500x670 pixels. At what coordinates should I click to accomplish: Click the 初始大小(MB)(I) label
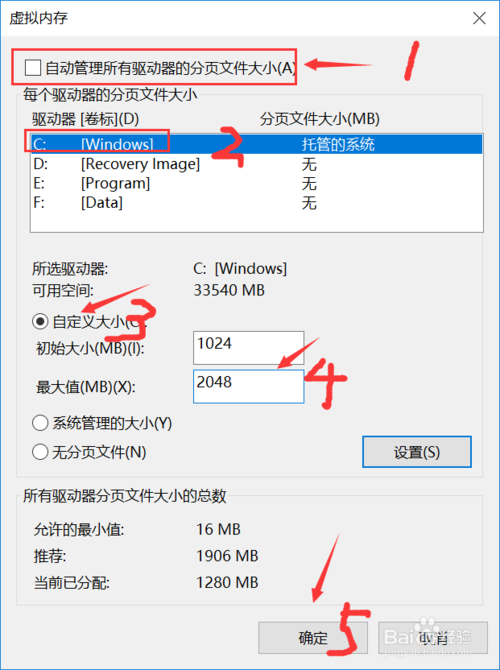(x=90, y=349)
